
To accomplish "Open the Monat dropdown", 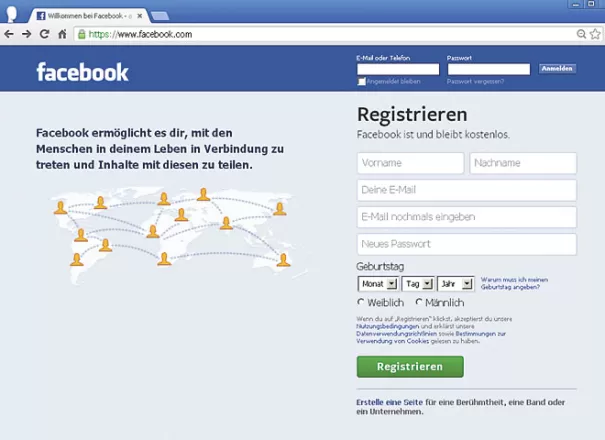I will coord(378,284).
